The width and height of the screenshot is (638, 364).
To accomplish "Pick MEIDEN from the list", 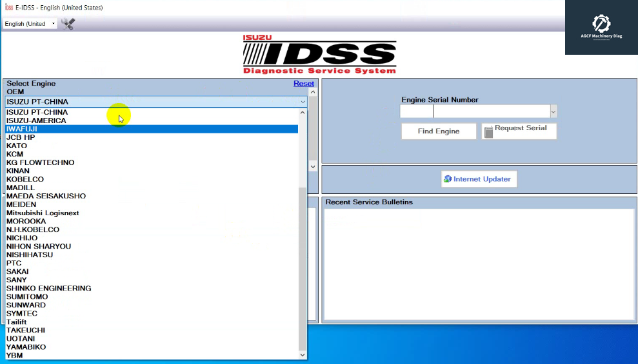I will click(x=152, y=204).
